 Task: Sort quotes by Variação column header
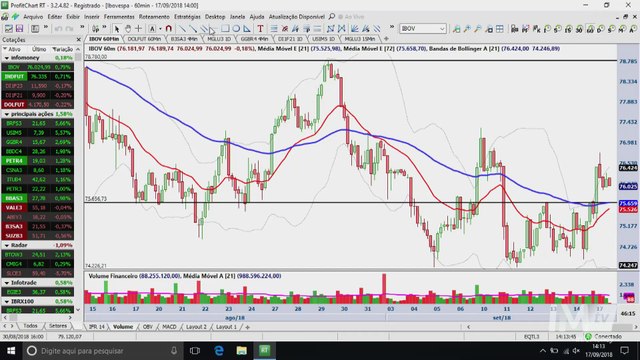point(62,49)
